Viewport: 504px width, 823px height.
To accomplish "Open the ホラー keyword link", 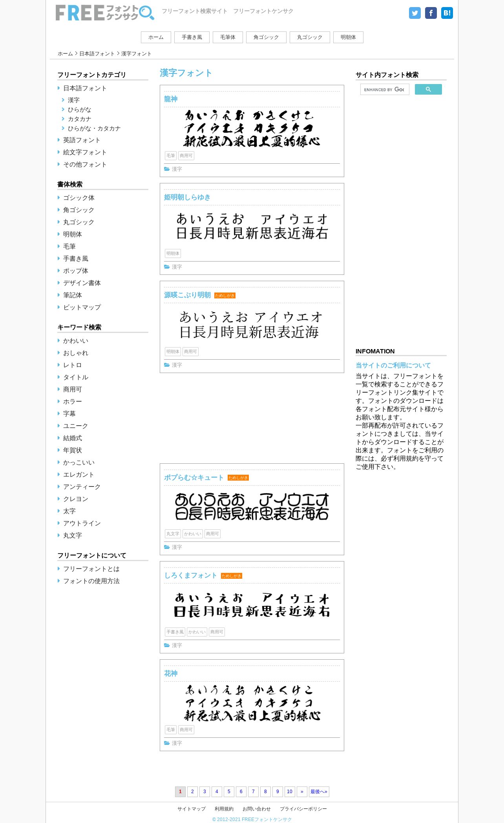I will coord(73,402).
